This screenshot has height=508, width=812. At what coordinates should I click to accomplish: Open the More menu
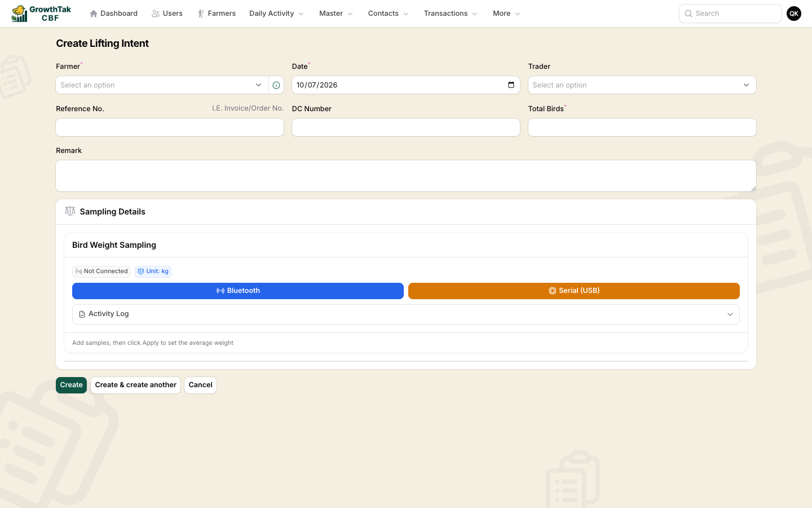506,14
